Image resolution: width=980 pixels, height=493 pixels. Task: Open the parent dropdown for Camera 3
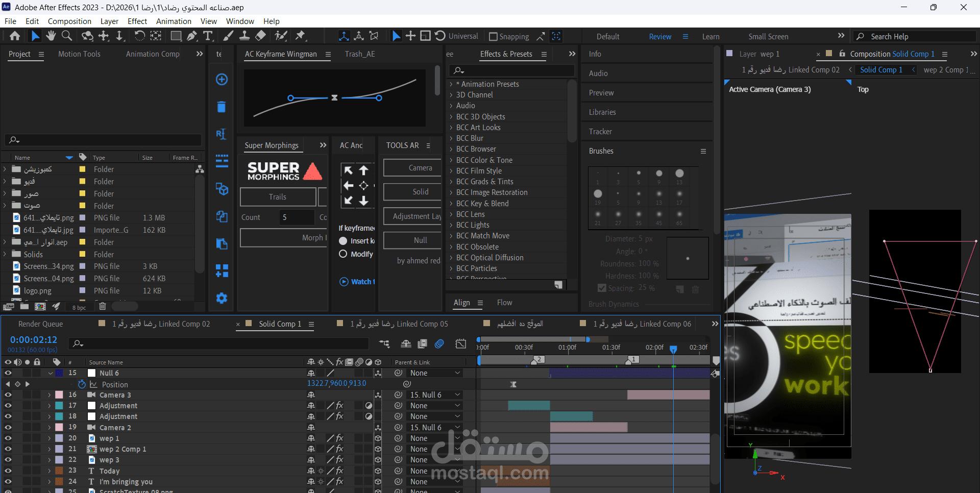[x=435, y=395]
